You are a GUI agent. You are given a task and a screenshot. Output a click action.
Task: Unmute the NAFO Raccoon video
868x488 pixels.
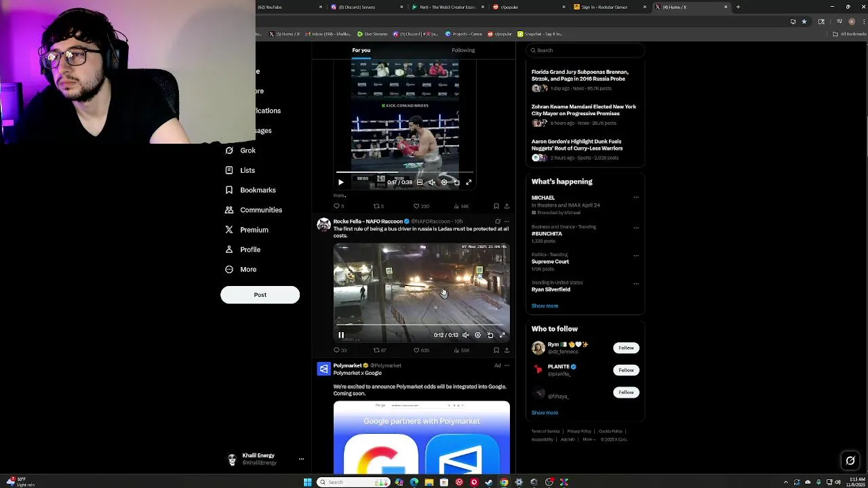[466, 335]
